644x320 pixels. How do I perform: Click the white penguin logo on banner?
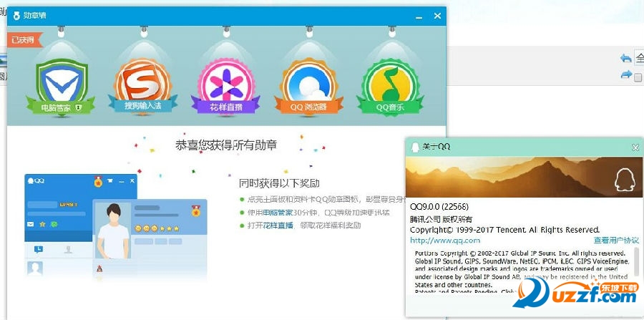coord(625,180)
